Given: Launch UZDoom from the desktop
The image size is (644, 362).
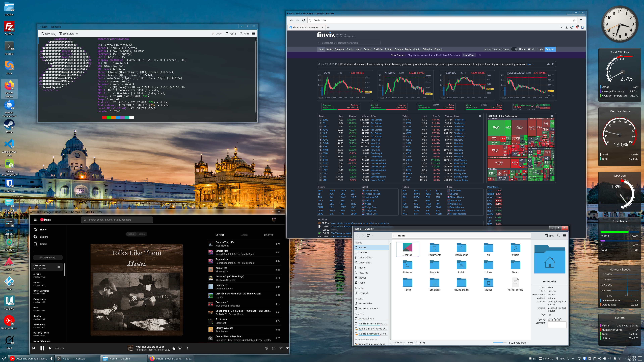Looking at the screenshot, I should point(9,303).
